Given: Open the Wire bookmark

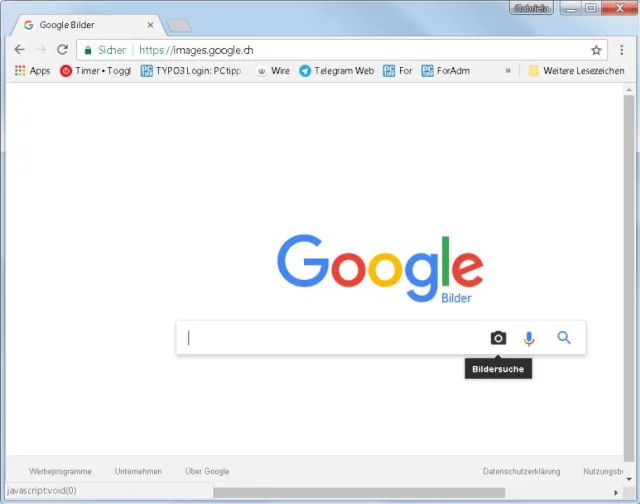Looking at the screenshot, I should pyautogui.click(x=273, y=71).
